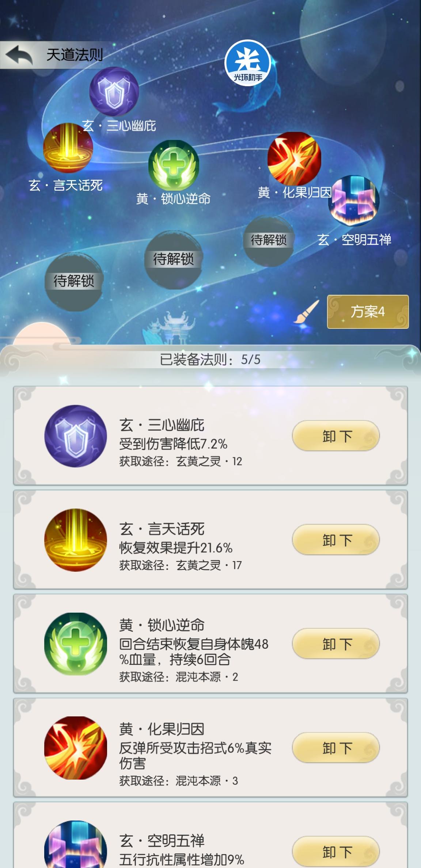Select the 黄·化果归因 red orb in the star map

point(294,159)
